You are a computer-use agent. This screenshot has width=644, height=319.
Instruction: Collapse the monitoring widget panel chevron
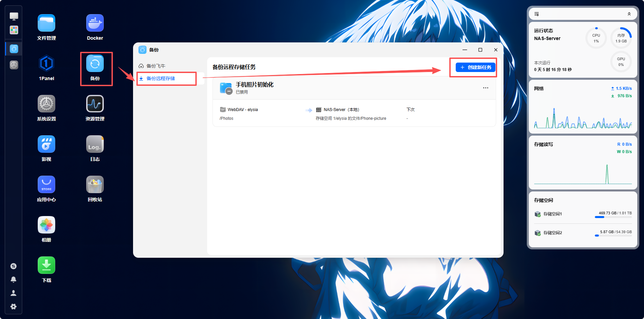pos(629,14)
